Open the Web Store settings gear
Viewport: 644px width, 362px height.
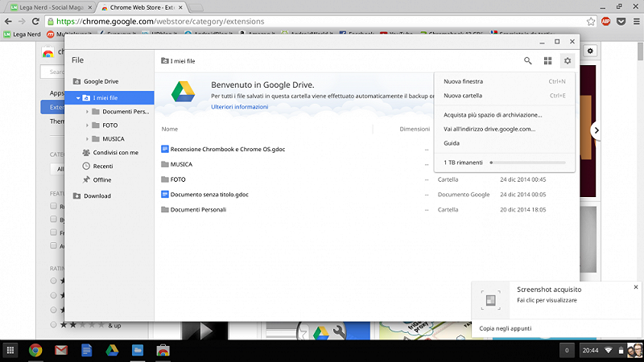click(x=590, y=51)
